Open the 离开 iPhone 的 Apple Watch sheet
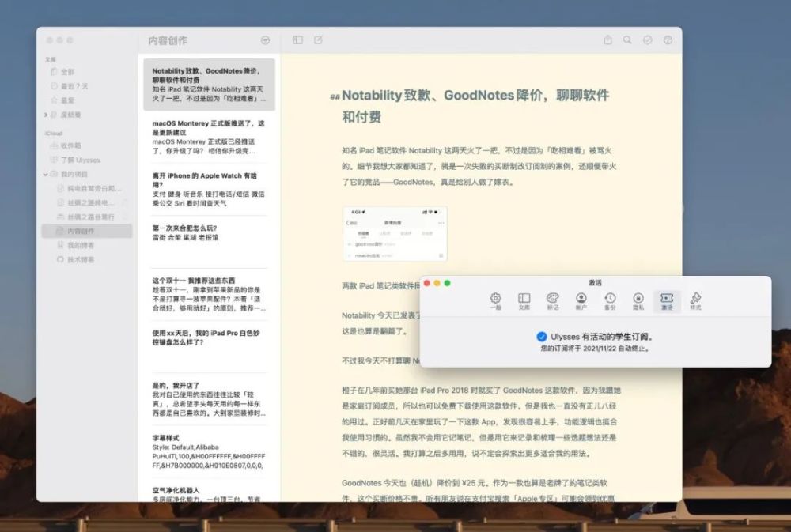This screenshot has height=532, width=791. [209, 189]
